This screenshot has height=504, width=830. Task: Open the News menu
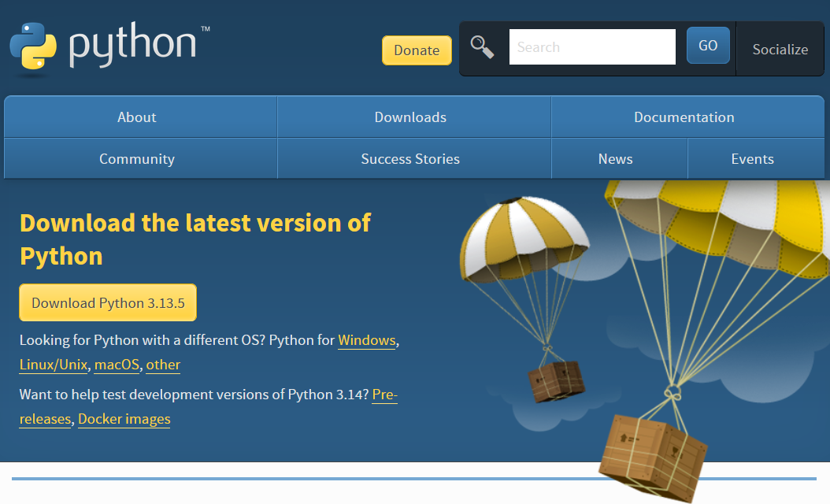coord(615,159)
